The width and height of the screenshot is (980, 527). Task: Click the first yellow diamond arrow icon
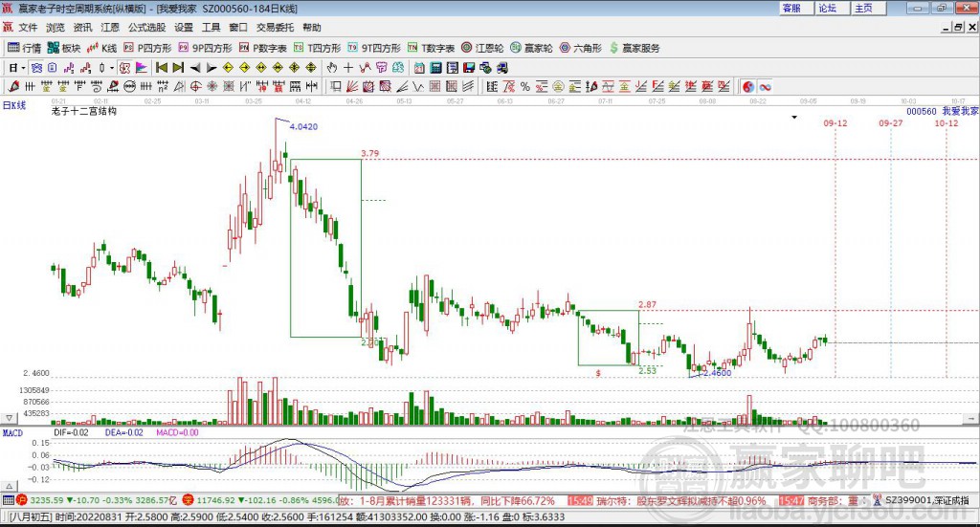[x=228, y=68]
